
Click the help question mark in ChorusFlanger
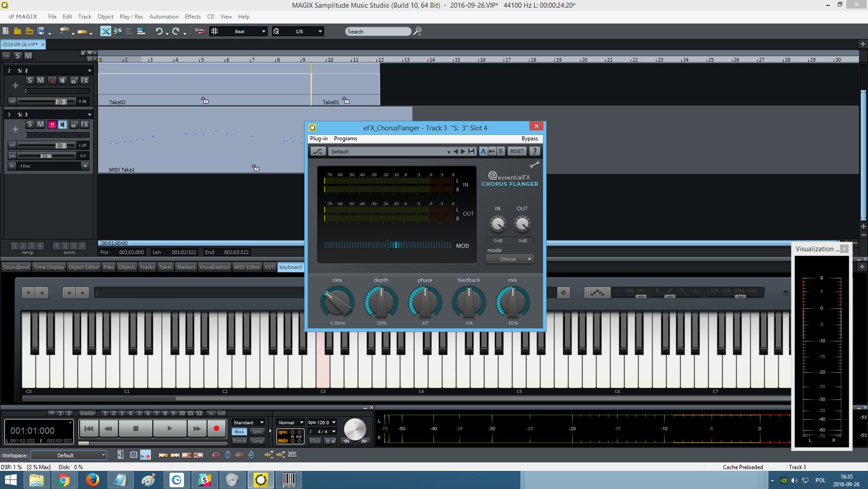pos(534,151)
